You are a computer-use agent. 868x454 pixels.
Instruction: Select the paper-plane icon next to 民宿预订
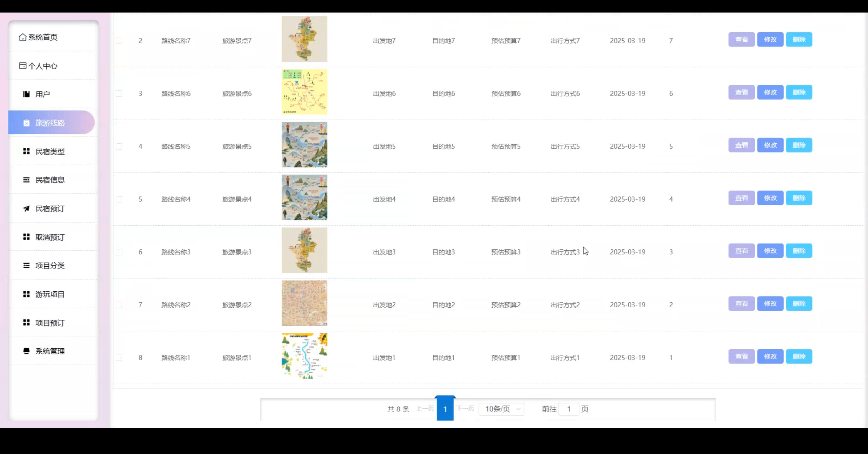pos(27,208)
